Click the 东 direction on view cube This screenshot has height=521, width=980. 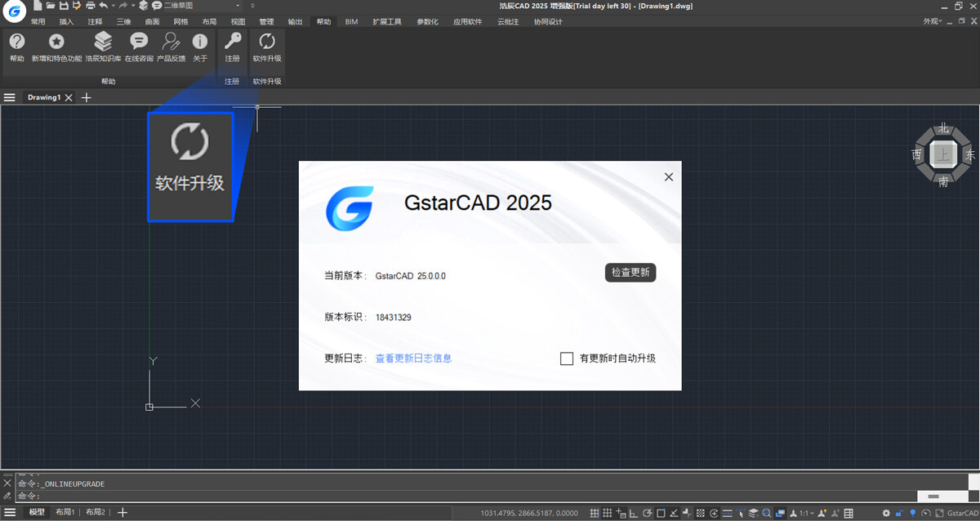coord(969,154)
